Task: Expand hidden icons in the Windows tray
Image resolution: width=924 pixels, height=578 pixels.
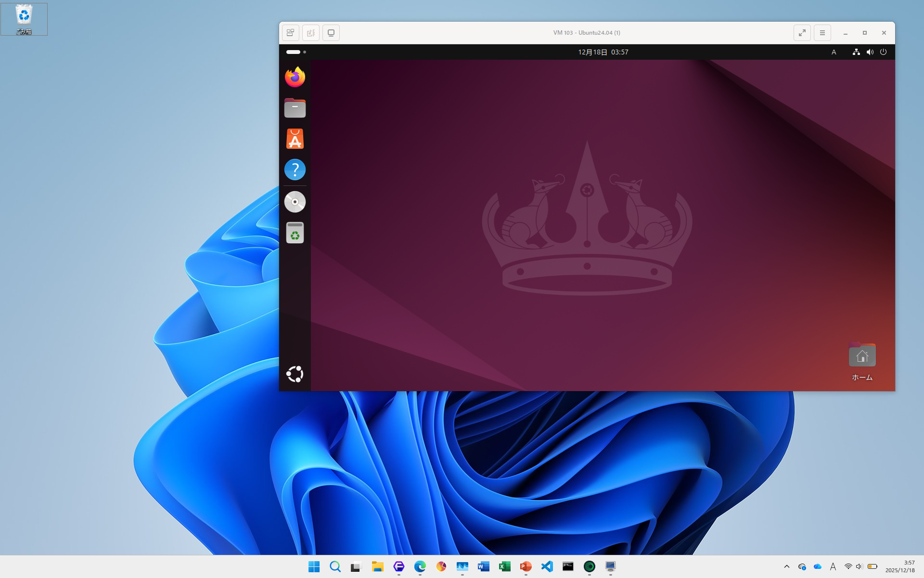Action: click(x=786, y=567)
